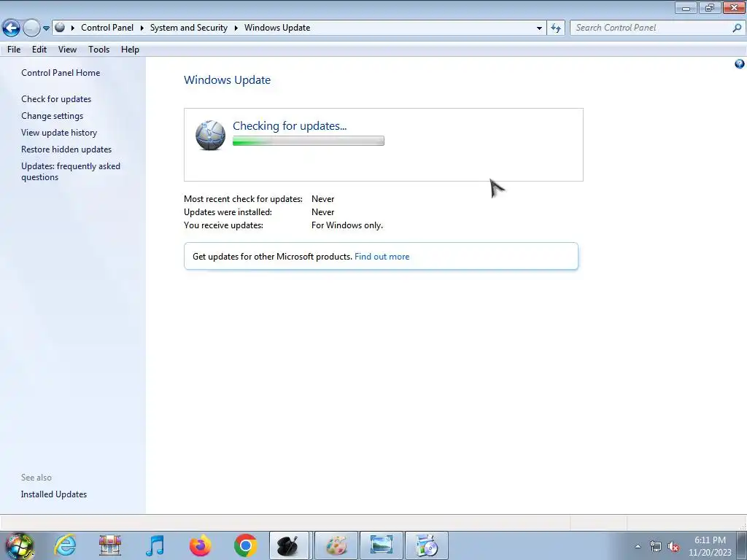
Task: Launch Internet Explorer from taskbar
Action: coord(65,545)
